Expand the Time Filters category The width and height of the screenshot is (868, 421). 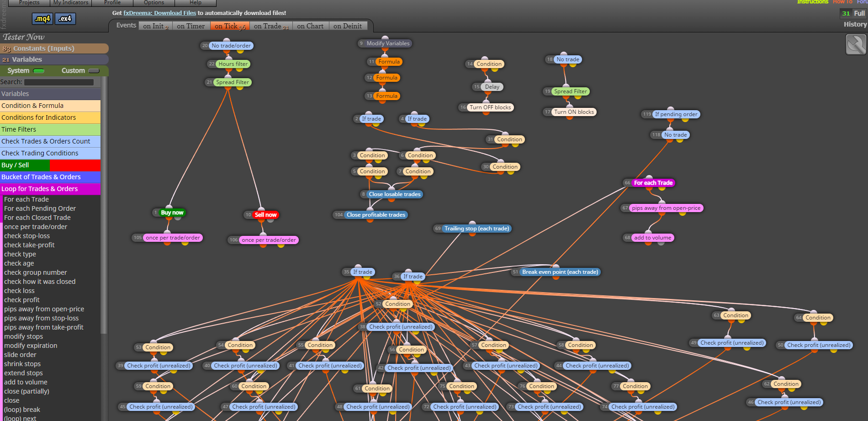click(x=50, y=129)
